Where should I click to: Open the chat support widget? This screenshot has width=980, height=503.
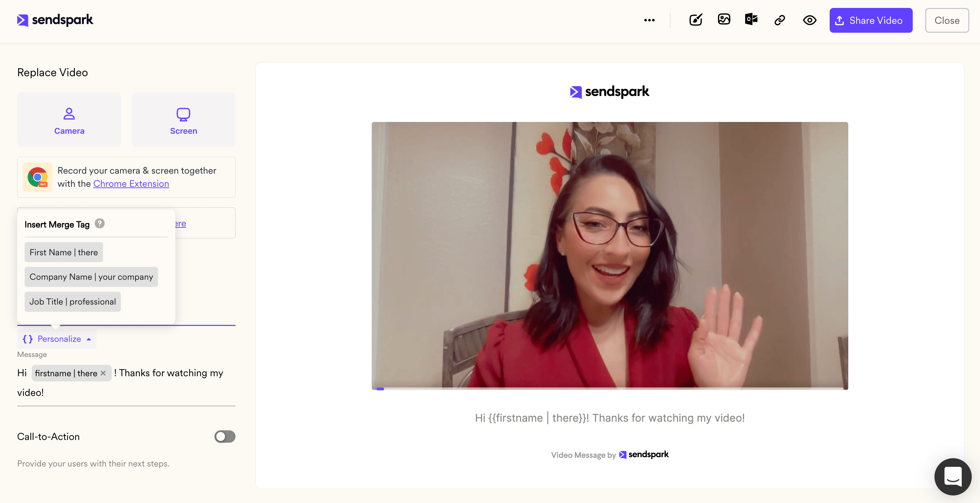coord(953,476)
